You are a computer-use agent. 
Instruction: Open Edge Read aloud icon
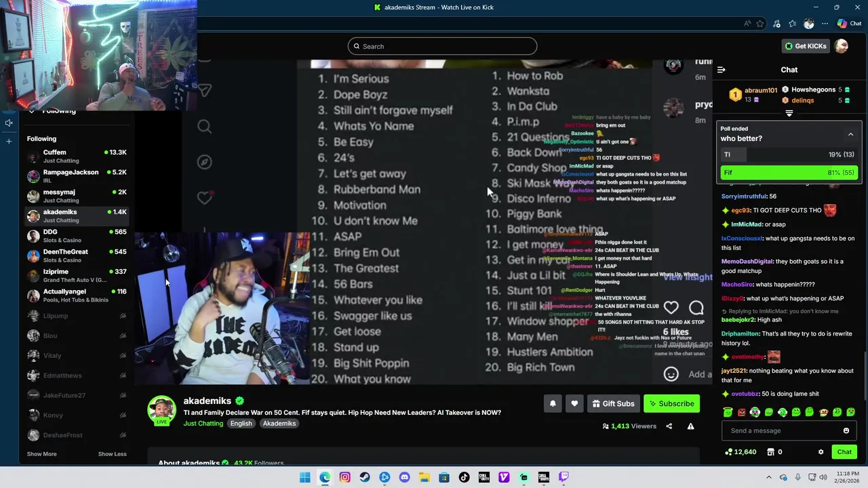[x=747, y=24]
